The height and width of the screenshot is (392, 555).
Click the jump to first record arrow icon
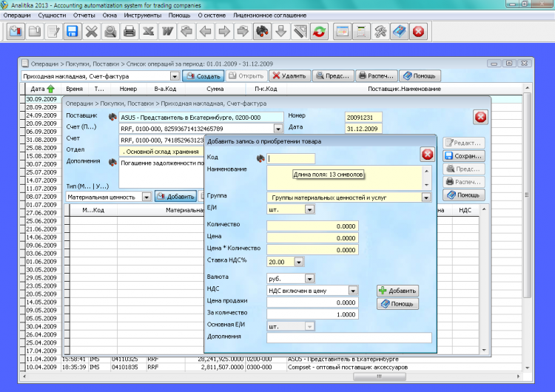[x=186, y=32]
